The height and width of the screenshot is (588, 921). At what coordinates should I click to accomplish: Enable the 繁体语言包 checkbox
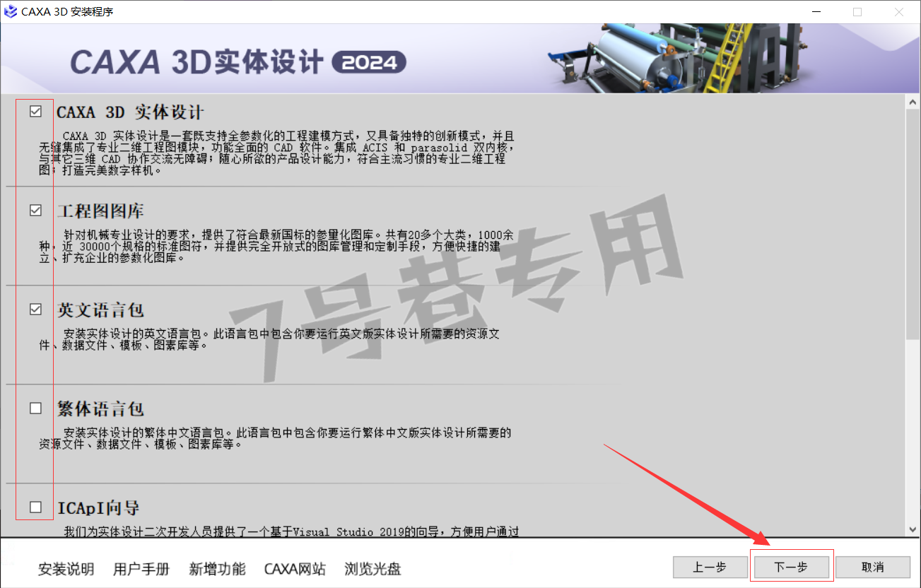pos(36,408)
